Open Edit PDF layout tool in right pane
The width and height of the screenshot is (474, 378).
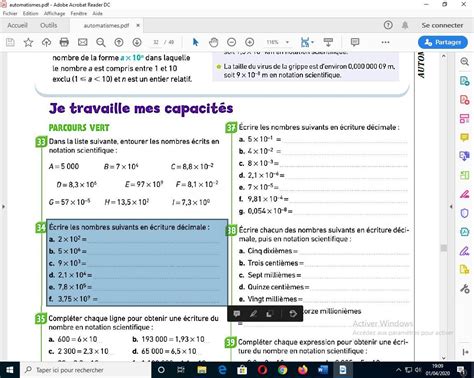point(464,118)
